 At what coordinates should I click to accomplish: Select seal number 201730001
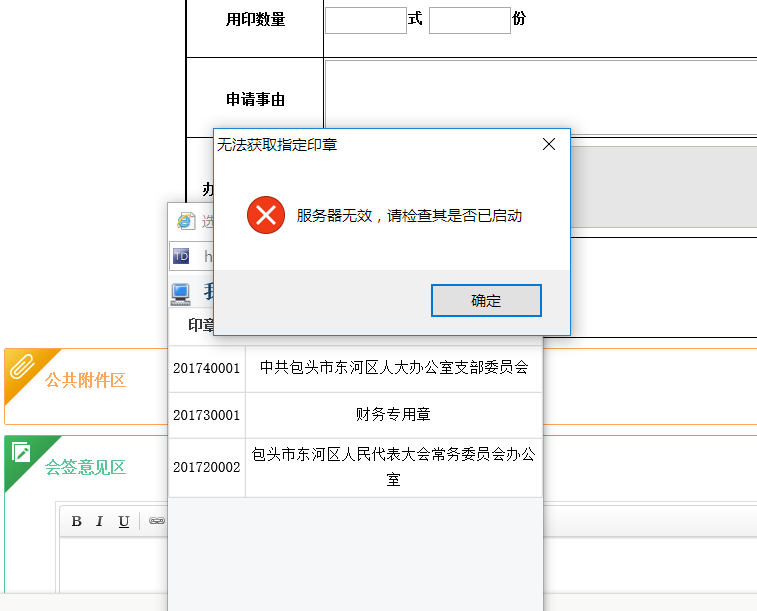(x=207, y=415)
